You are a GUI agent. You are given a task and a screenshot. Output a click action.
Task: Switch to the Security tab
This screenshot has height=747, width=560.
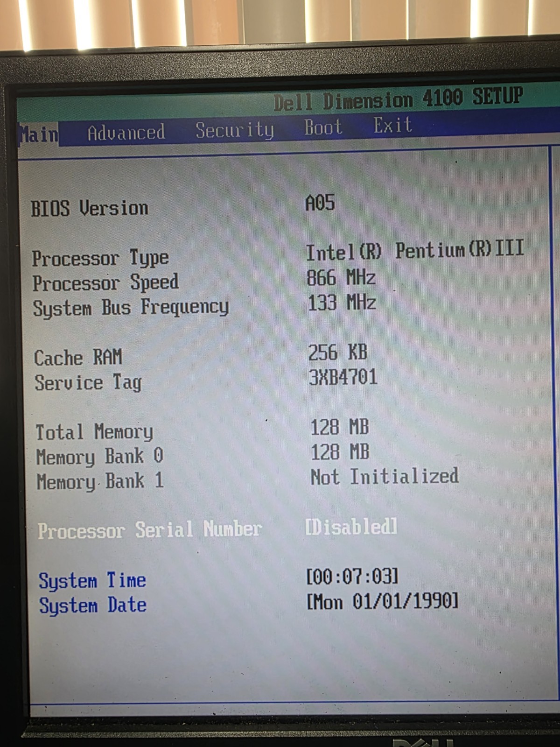pyautogui.click(x=235, y=130)
